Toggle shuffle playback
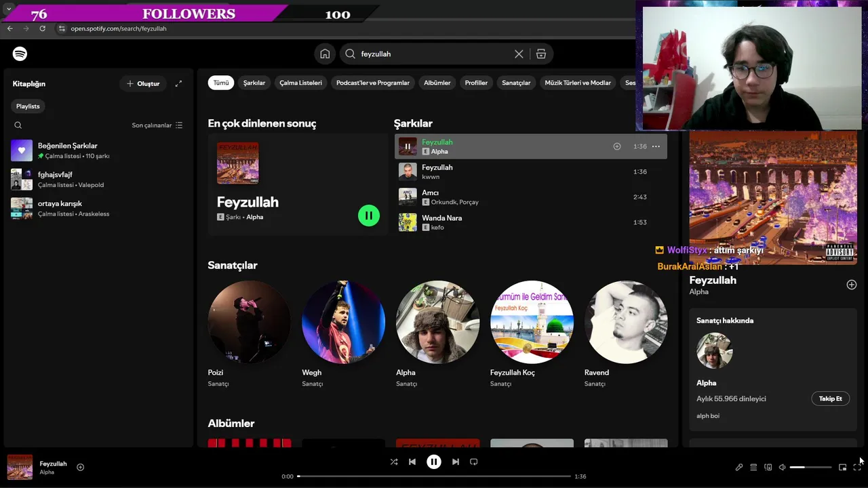Viewport: 868px width, 488px height. tap(394, 462)
